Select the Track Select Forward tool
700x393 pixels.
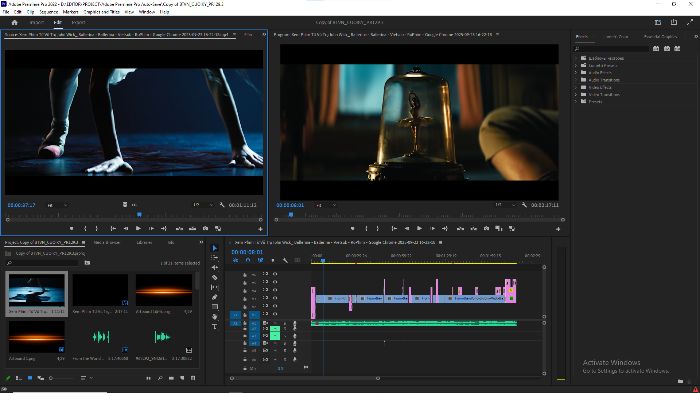(215, 258)
